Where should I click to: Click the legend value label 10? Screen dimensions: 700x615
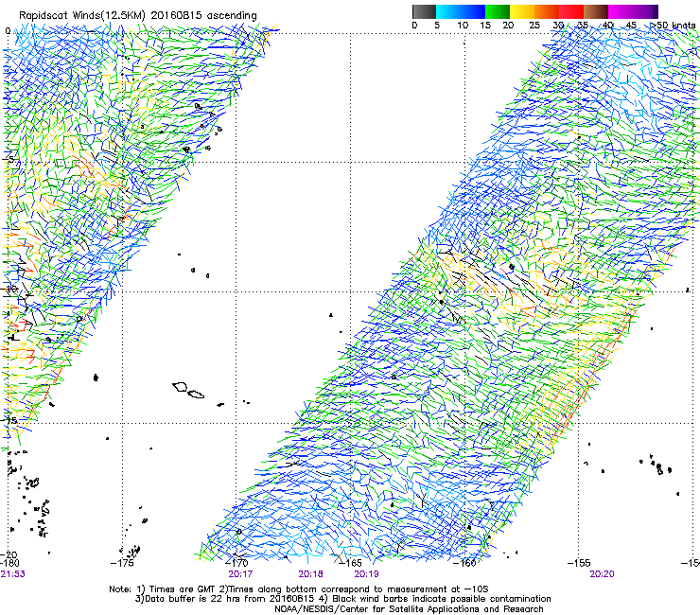(x=463, y=25)
